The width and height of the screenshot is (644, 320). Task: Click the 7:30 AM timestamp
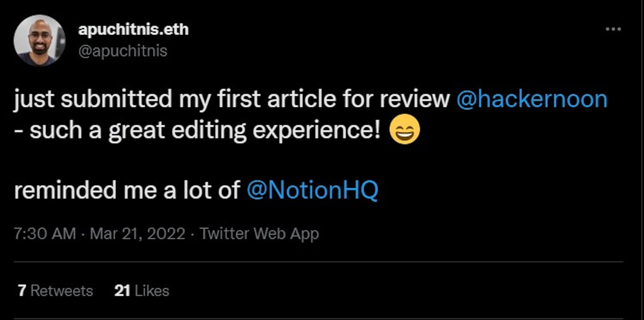point(45,233)
